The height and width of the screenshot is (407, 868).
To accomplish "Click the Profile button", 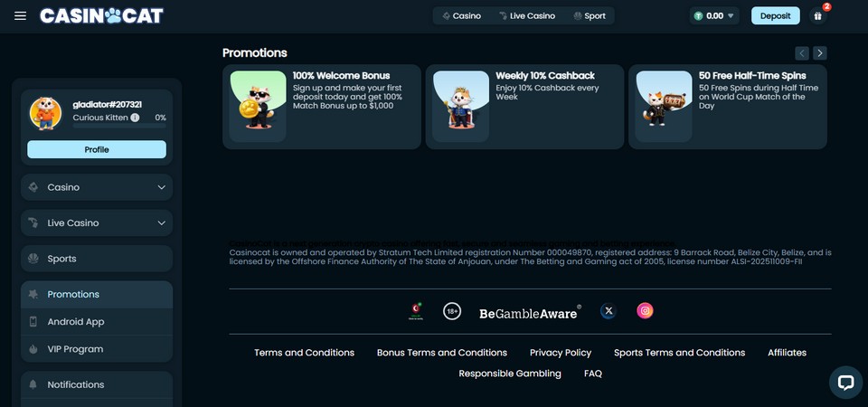I will 97,149.
